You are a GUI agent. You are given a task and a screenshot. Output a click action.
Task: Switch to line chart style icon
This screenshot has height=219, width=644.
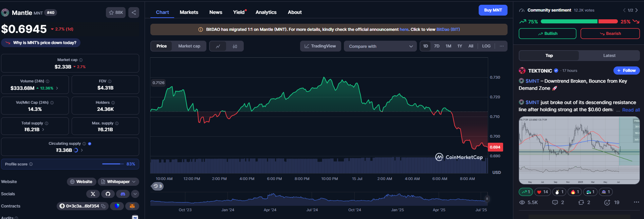point(218,46)
